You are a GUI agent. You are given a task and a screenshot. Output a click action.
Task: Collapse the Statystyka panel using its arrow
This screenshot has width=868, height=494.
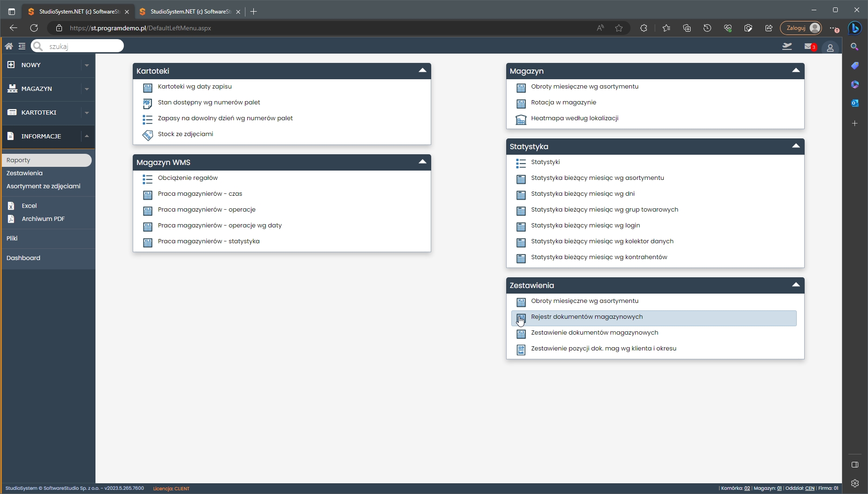pyautogui.click(x=796, y=146)
